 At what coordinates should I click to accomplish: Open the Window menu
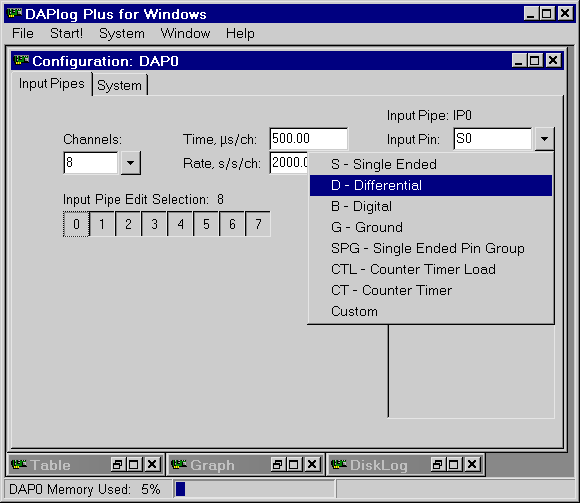pyautogui.click(x=185, y=34)
